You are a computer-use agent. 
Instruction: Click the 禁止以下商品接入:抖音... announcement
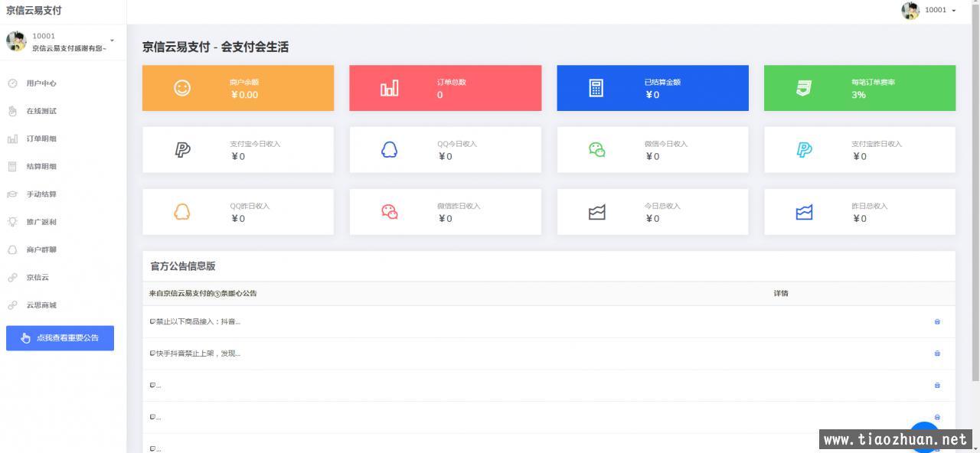pos(195,322)
